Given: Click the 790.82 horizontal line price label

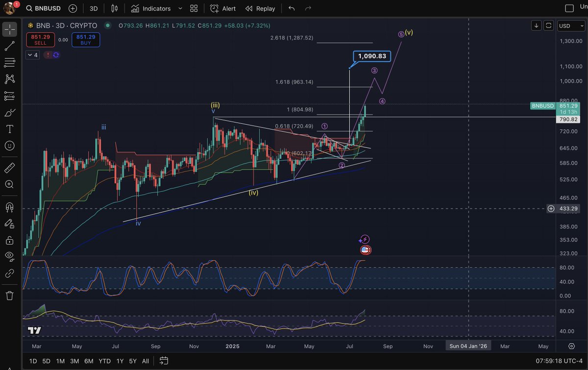Looking at the screenshot, I should tap(569, 119).
